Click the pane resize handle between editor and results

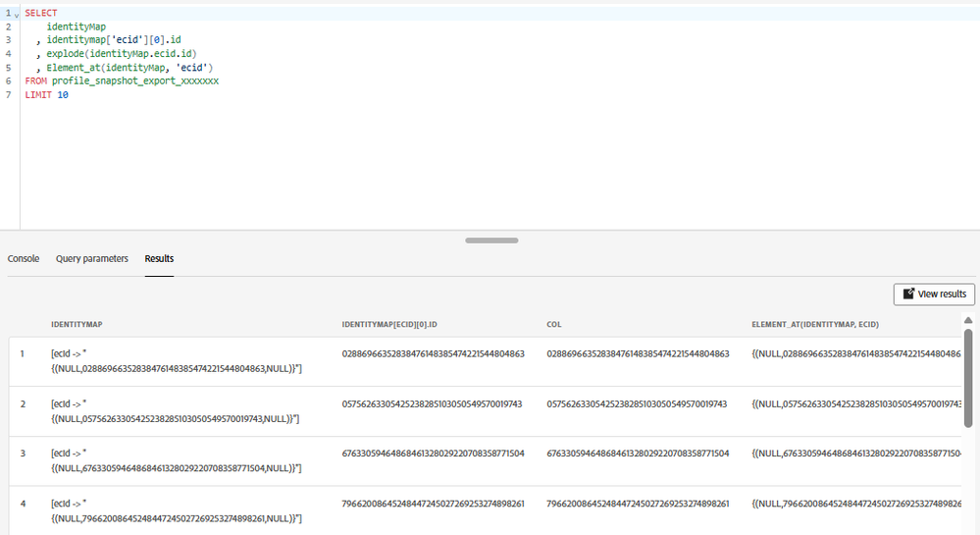pyautogui.click(x=490, y=240)
